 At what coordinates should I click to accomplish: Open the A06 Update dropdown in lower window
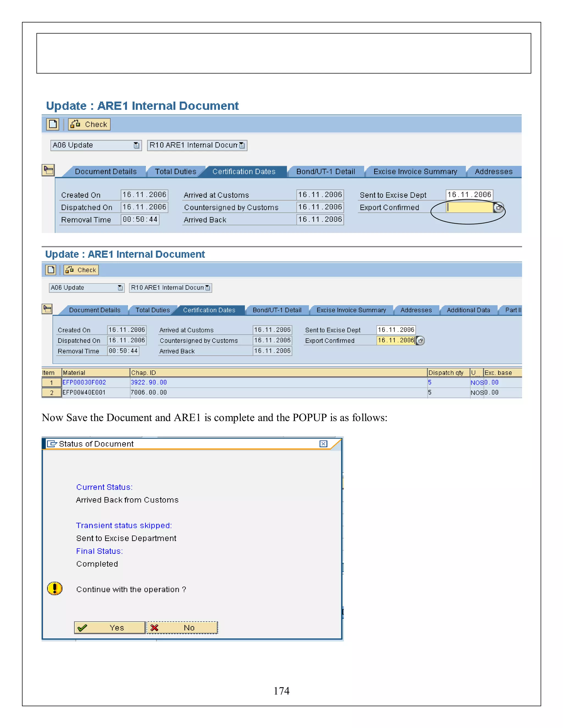(120, 288)
